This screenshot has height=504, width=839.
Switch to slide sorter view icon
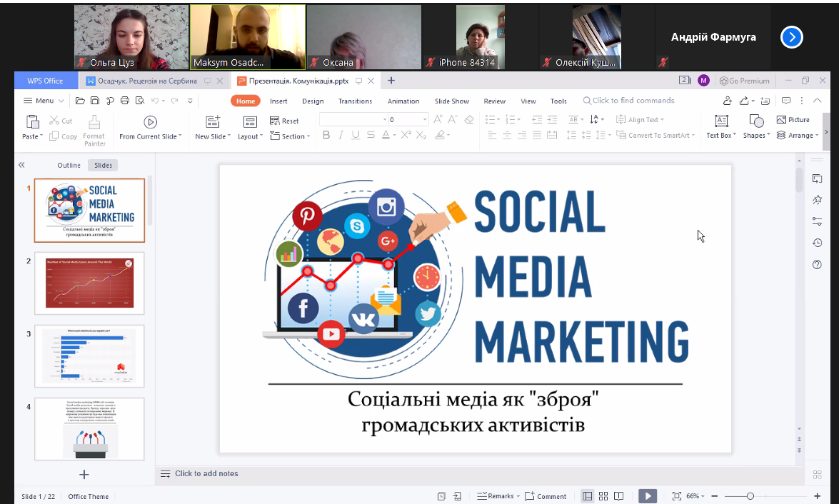(x=603, y=496)
